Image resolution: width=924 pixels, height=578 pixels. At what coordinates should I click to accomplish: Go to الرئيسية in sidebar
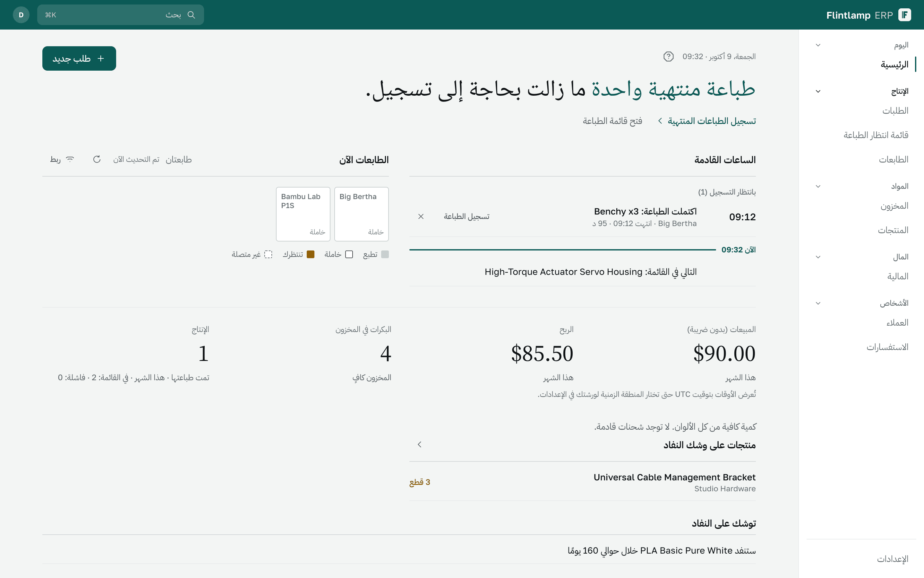point(861,65)
